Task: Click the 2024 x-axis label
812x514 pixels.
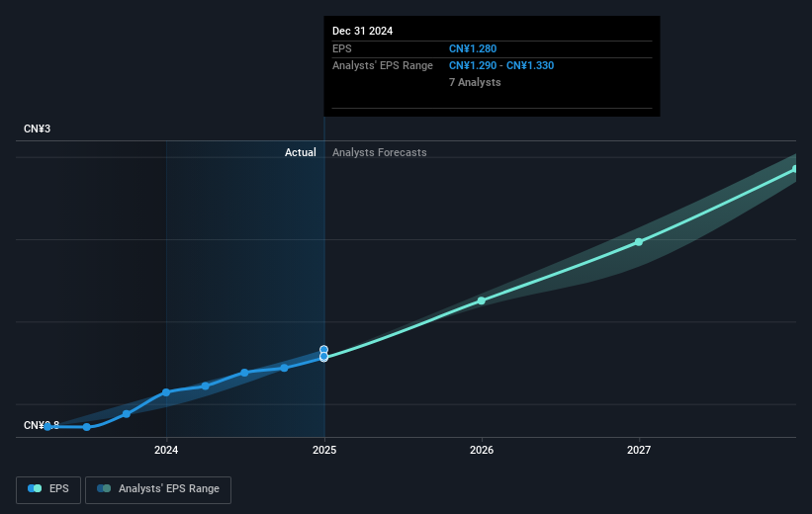Action: pos(166,450)
